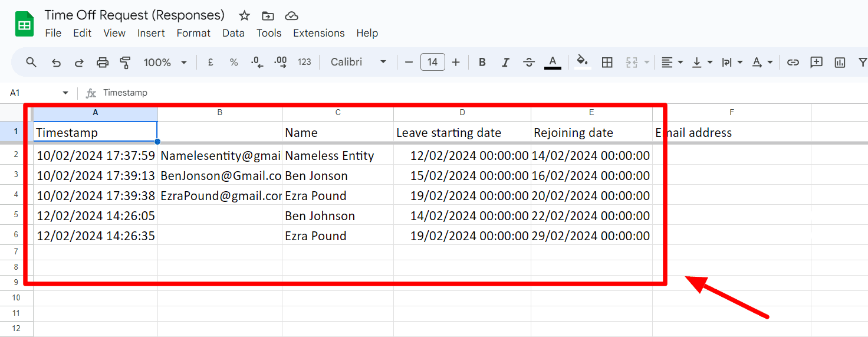Viewport: 868px width, 337px height.
Task: Toggle italic formatting
Action: [x=505, y=62]
